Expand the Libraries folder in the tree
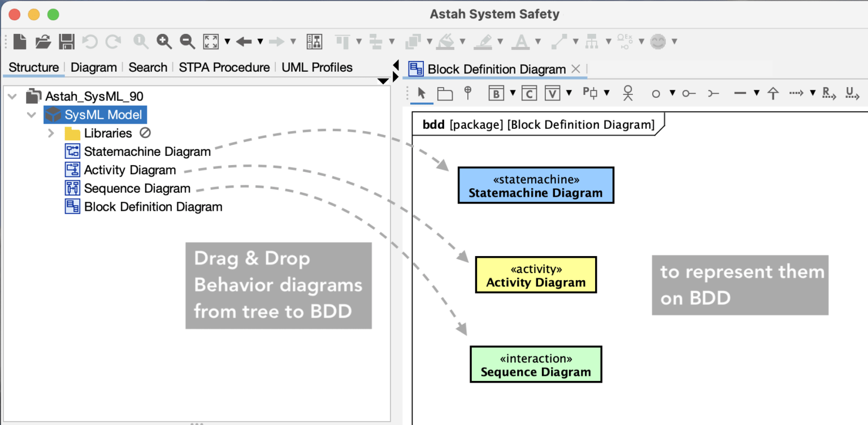The image size is (868, 425). point(51,133)
